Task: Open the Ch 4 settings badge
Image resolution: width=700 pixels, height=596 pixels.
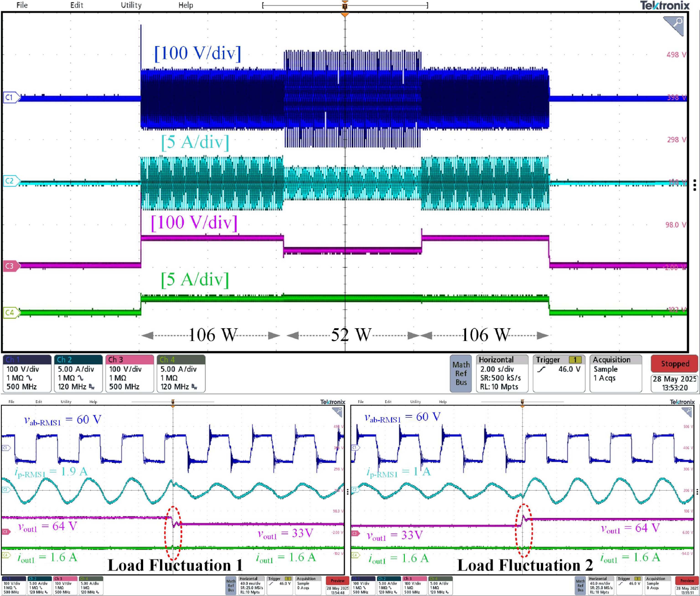Action: 181,373
